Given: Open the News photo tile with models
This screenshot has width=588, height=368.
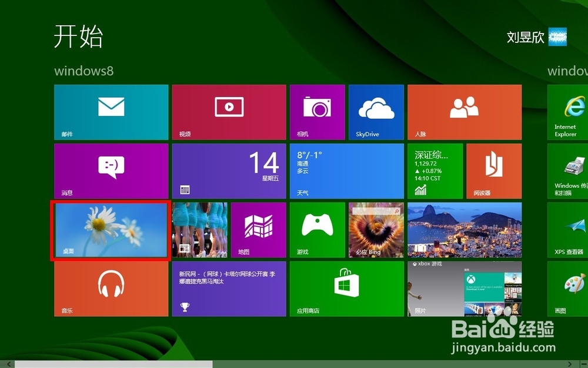Looking at the screenshot, I should point(199,230).
